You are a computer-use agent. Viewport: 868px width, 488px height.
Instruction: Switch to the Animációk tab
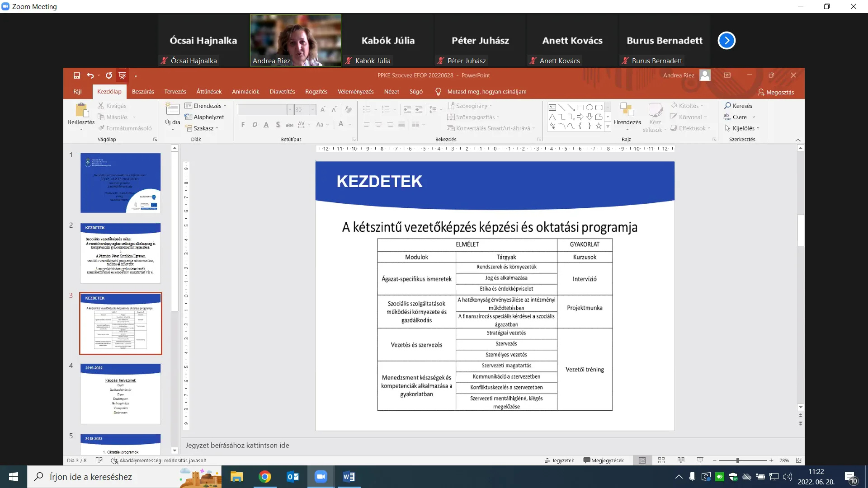245,92
